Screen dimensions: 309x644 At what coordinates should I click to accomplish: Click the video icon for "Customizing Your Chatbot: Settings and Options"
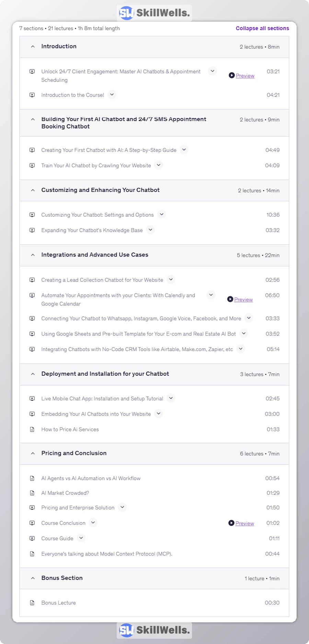pyautogui.click(x=32, y=214)
